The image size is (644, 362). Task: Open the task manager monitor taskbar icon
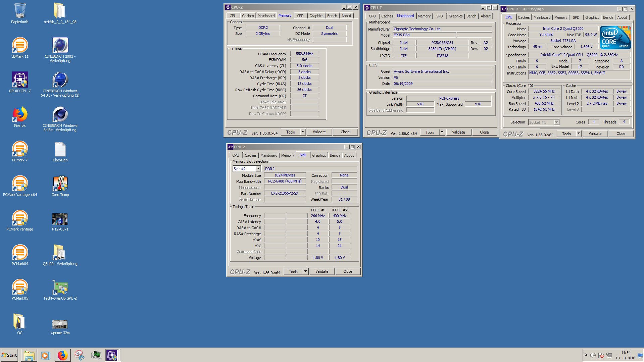point(96,355)
